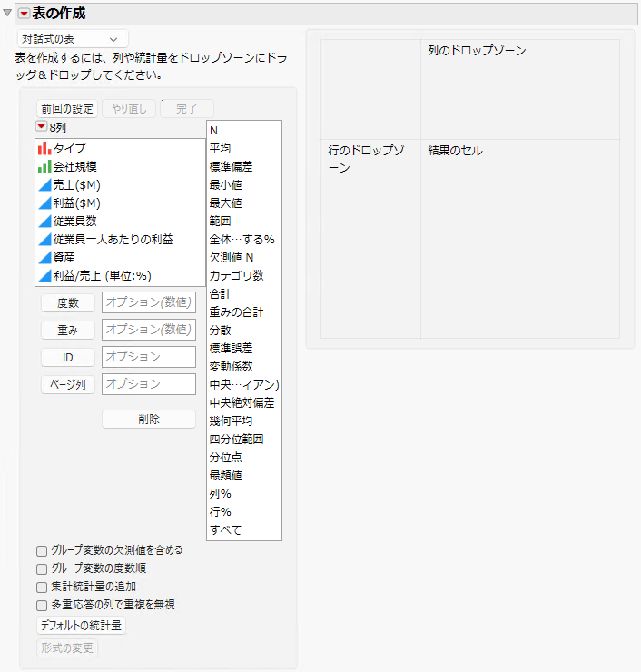Click the ID role button
The image size is (641, 672).
click(x=68, y=358)
